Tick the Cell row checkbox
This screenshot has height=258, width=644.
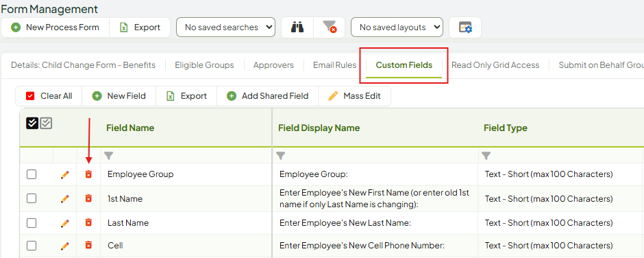point(32,246)
